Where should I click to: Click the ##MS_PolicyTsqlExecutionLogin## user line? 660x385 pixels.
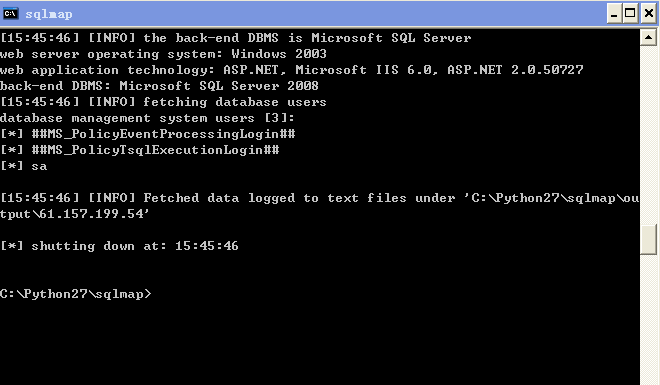point(140,150)
